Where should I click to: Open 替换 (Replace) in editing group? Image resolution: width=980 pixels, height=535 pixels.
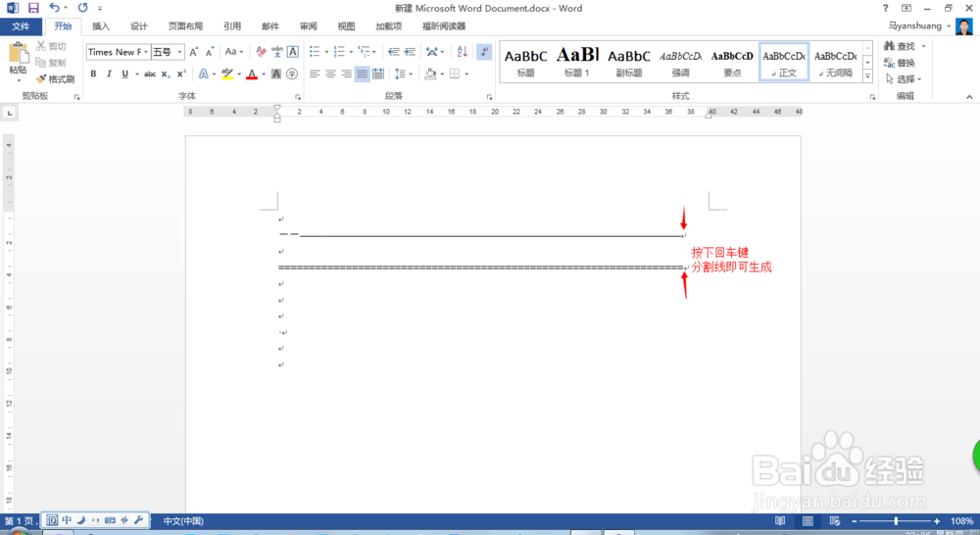900,63
